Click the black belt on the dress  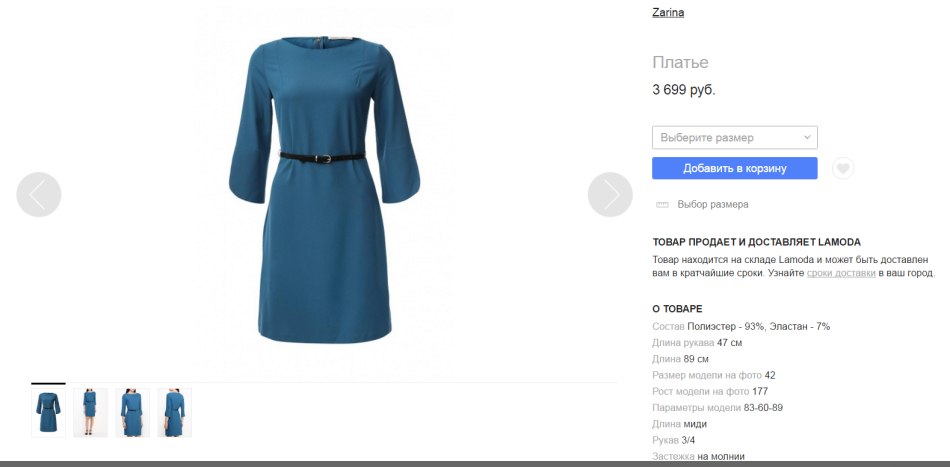(x=322, y=157)
